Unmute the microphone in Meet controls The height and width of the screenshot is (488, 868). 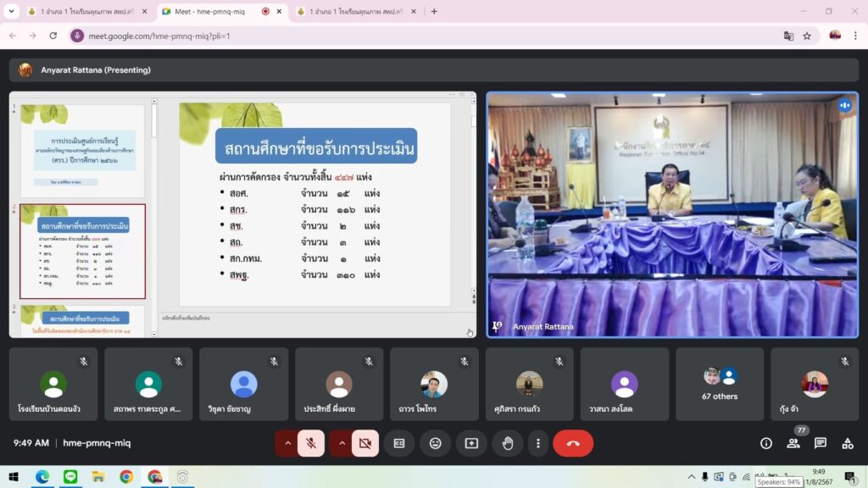click(311, 443)
